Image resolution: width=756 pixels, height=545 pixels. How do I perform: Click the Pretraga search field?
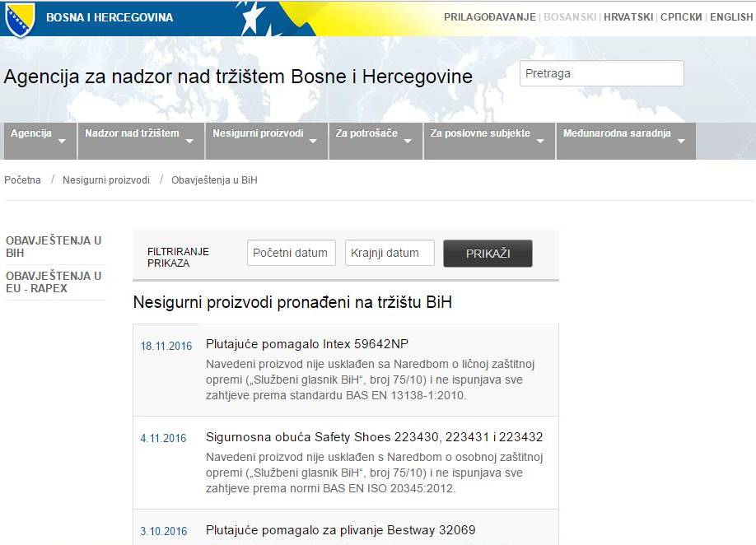(x=601, y=73)
